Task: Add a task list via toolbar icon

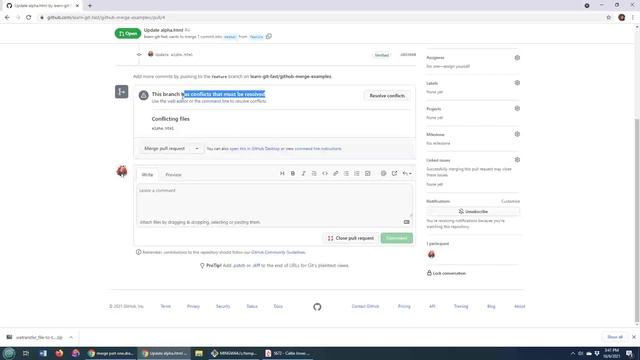Action: pos(367,173)
